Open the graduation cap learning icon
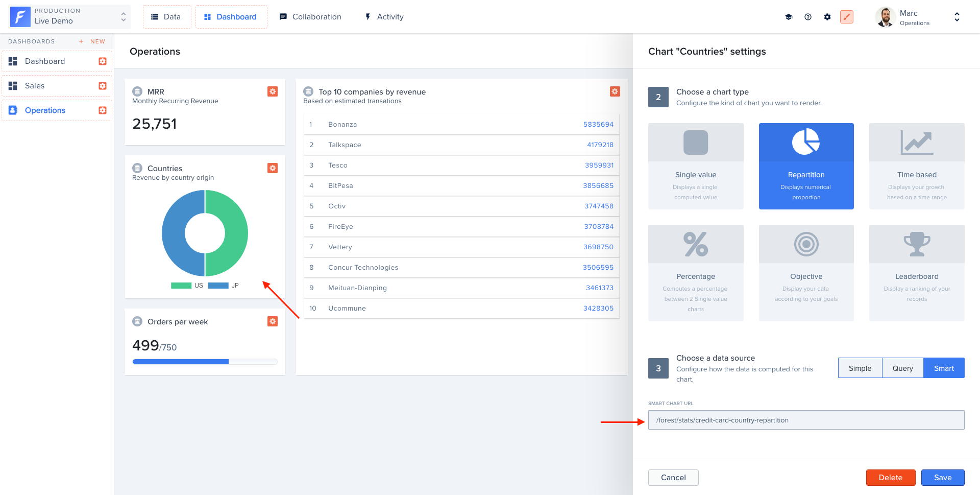The height and width of the screenshot is (495, 980). [x=789, y=17]
